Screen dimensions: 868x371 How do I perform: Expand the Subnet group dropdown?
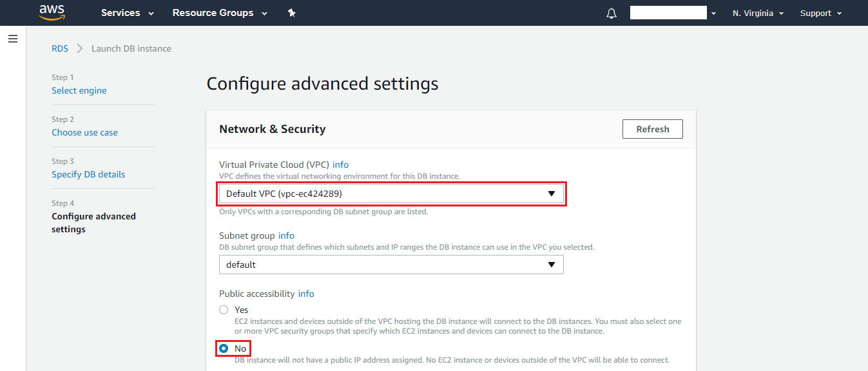[x=391, y=265]
